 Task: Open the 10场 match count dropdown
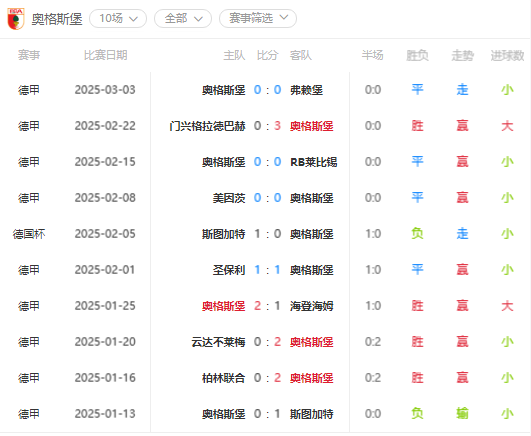[118, 18]
